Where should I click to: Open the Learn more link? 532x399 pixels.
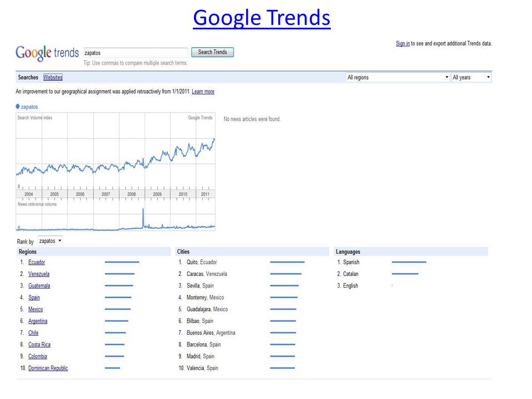point(203,91)
